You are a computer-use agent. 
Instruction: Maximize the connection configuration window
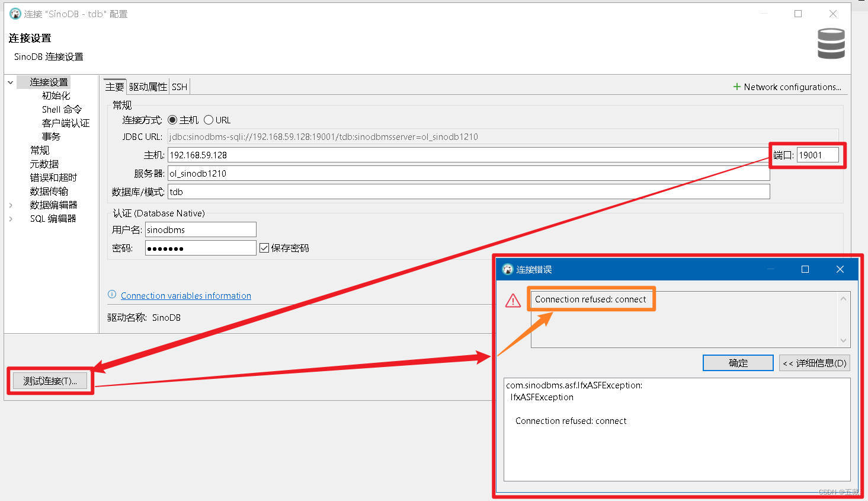[x=798, y=14]
